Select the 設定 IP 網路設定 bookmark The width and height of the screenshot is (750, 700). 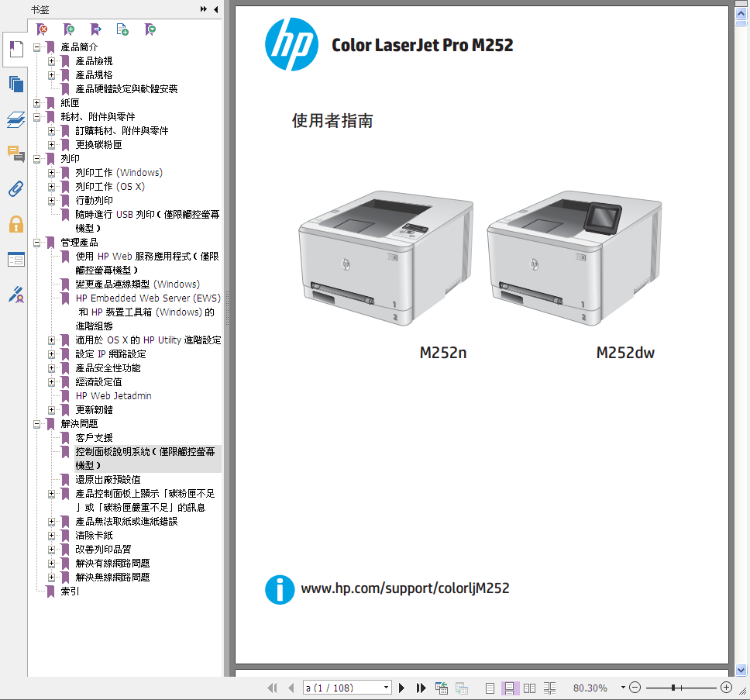click(x=111, y=354)
